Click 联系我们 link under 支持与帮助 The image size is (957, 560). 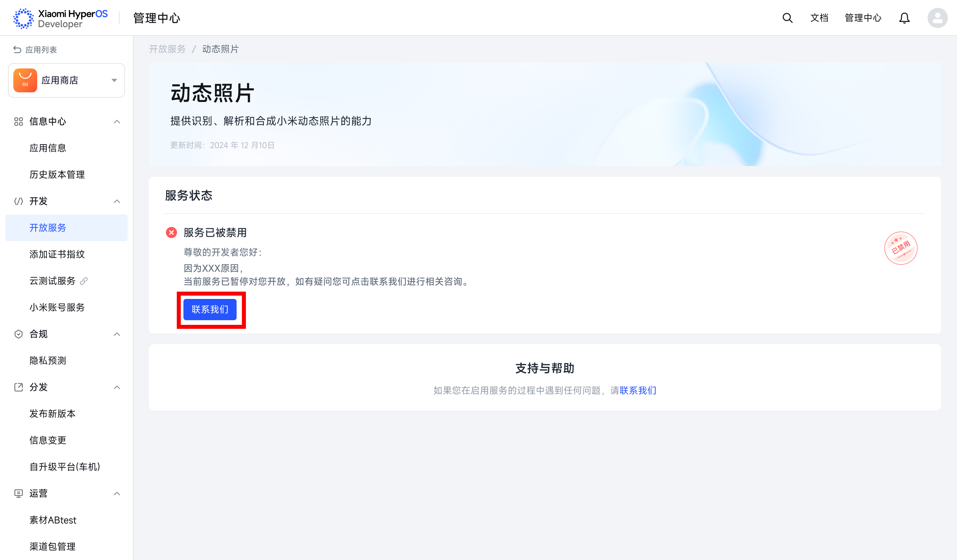click(638, 390)
